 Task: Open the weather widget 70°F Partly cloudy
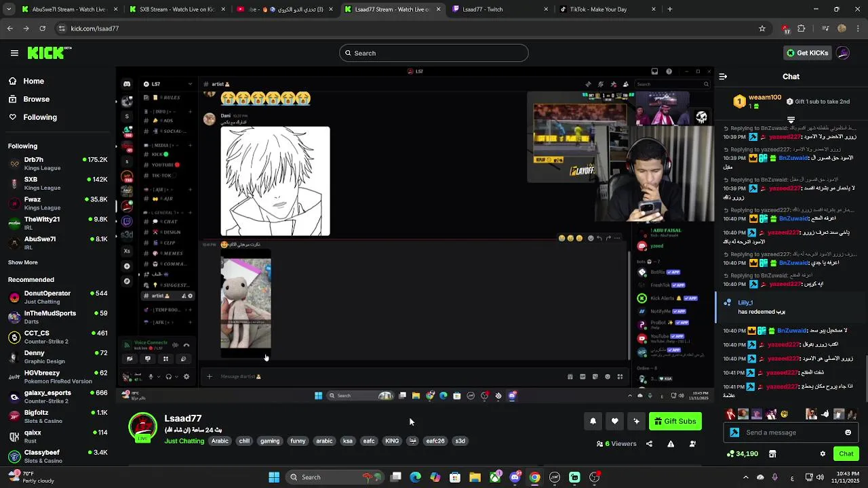[x=31, y=477]
